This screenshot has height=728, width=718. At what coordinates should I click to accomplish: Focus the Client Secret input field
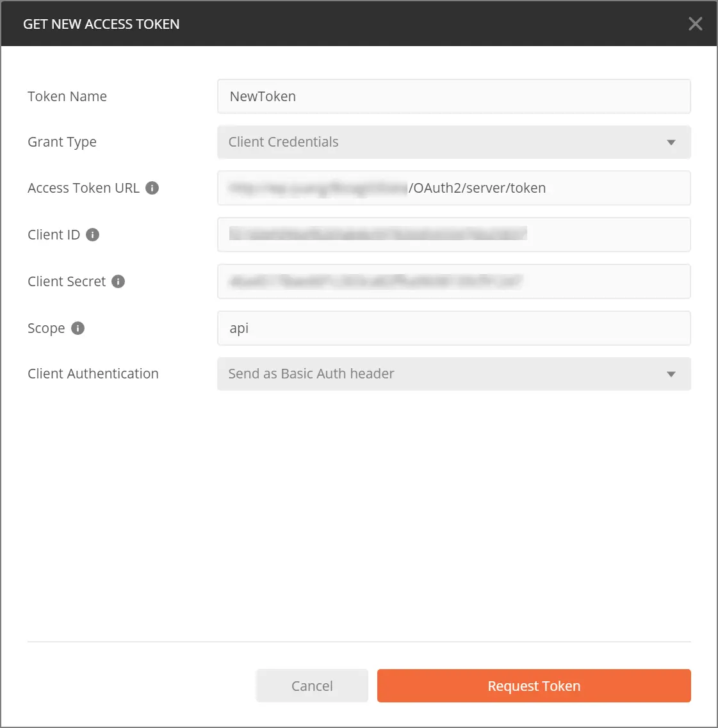[453, 281]
